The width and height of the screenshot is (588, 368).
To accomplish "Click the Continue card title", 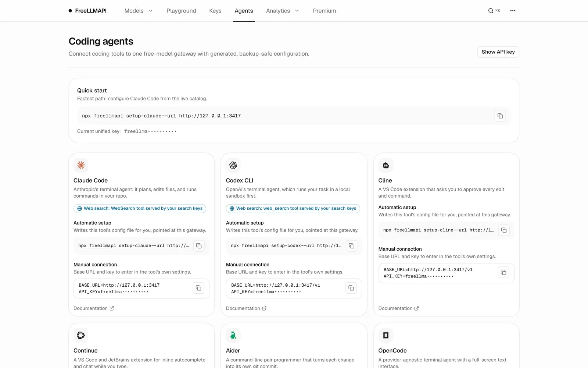I will [x=86, y=351].
